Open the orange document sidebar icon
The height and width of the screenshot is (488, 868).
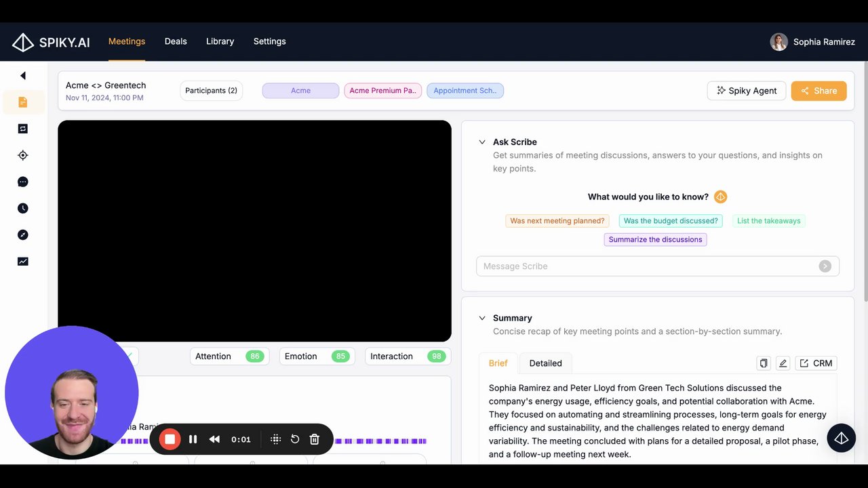coord(23,102)
